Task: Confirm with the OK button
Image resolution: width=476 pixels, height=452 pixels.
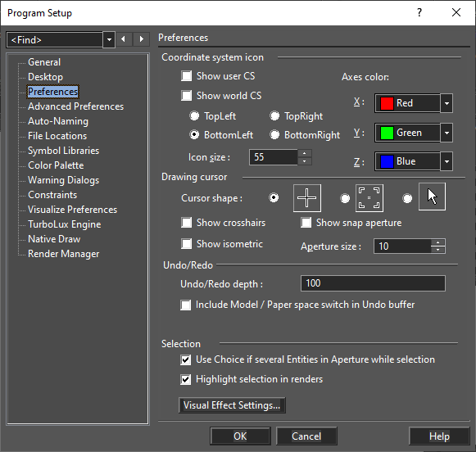Action: (240, 436)
